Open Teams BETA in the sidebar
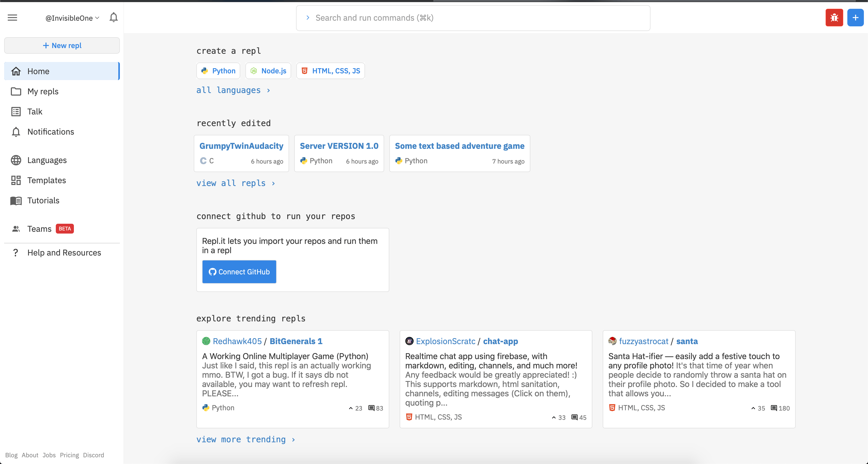868x464 pixels. coord(62,229)
